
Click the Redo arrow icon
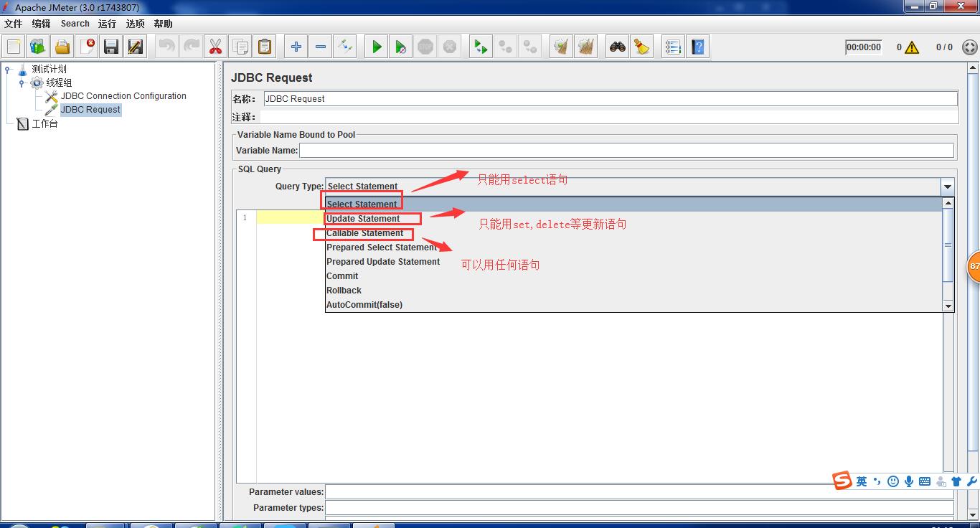[x=192, y=47]
